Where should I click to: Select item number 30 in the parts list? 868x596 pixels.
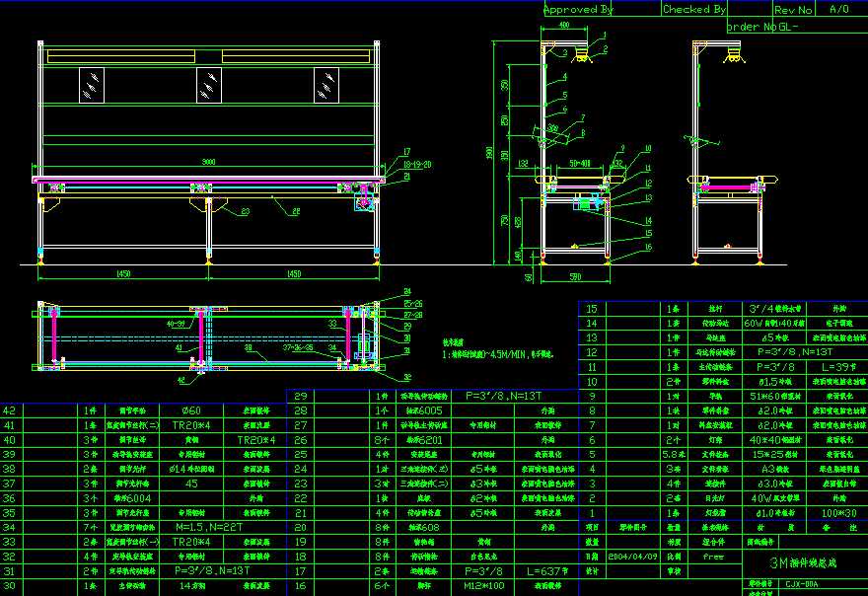[10, 585]
